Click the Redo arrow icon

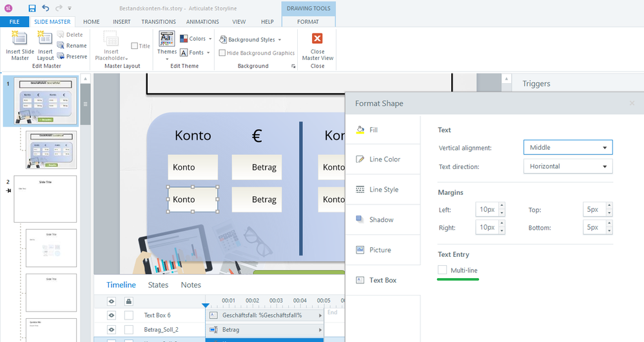pos(59,8)
